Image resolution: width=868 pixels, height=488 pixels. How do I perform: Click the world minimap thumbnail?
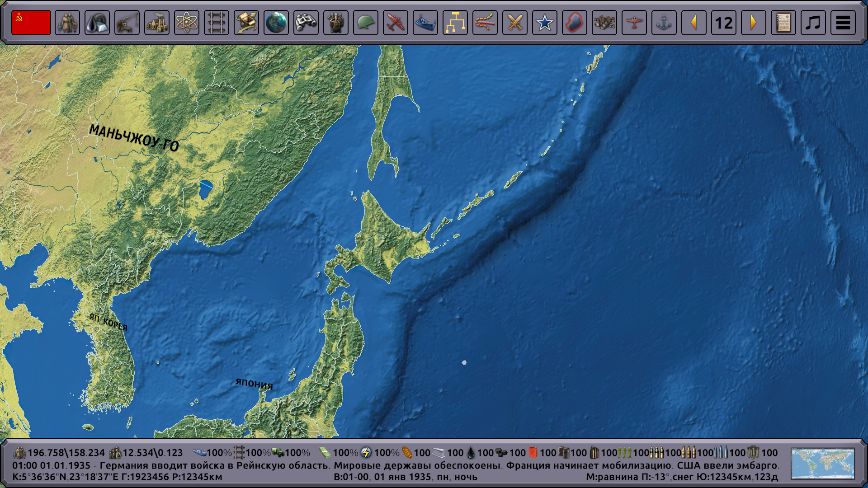pyautogui.click(x=823, y=464)
